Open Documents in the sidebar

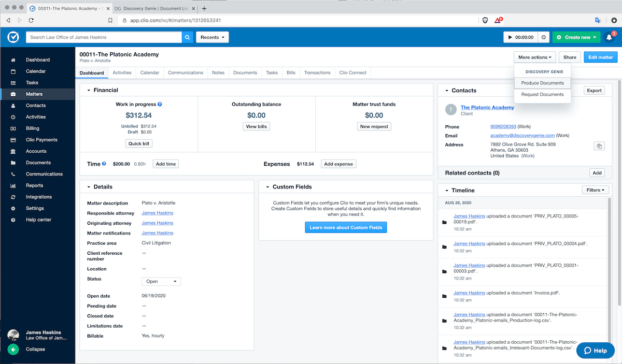(37, 163)
